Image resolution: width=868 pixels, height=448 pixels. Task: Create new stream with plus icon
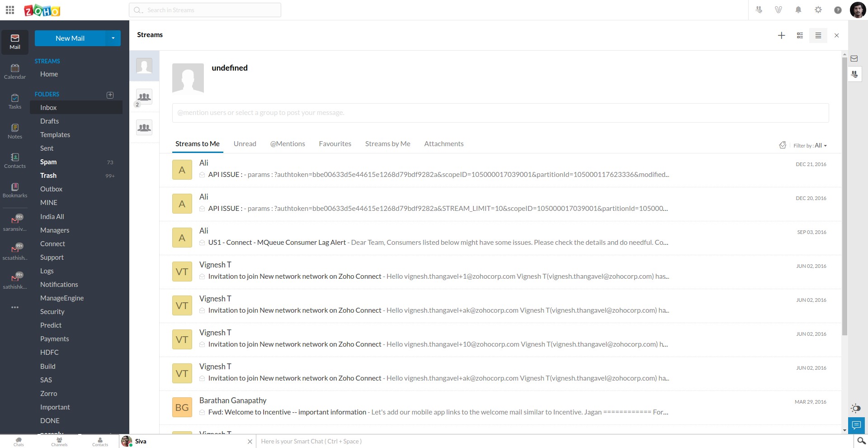(x=781, y=35)
